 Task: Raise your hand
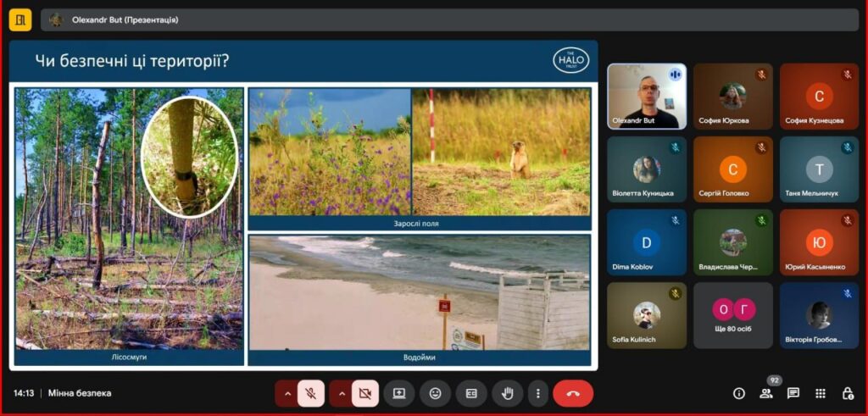click(508, 393)
